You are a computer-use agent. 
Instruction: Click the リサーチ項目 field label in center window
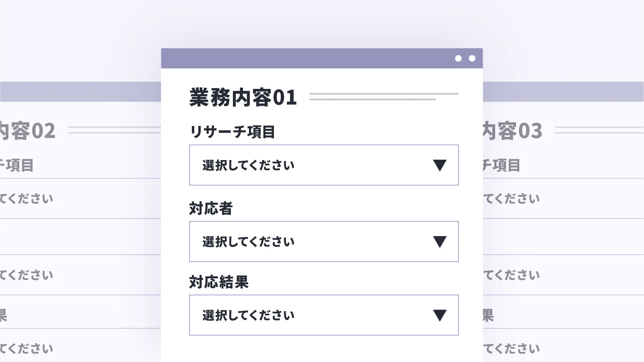tap(232, 132)
